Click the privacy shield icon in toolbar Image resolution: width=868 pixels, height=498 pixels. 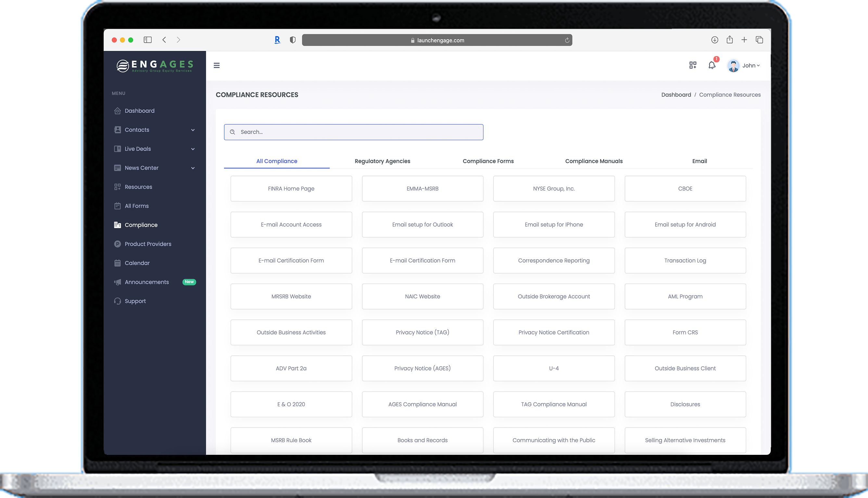pyautogui.click(x=292, y=40)
